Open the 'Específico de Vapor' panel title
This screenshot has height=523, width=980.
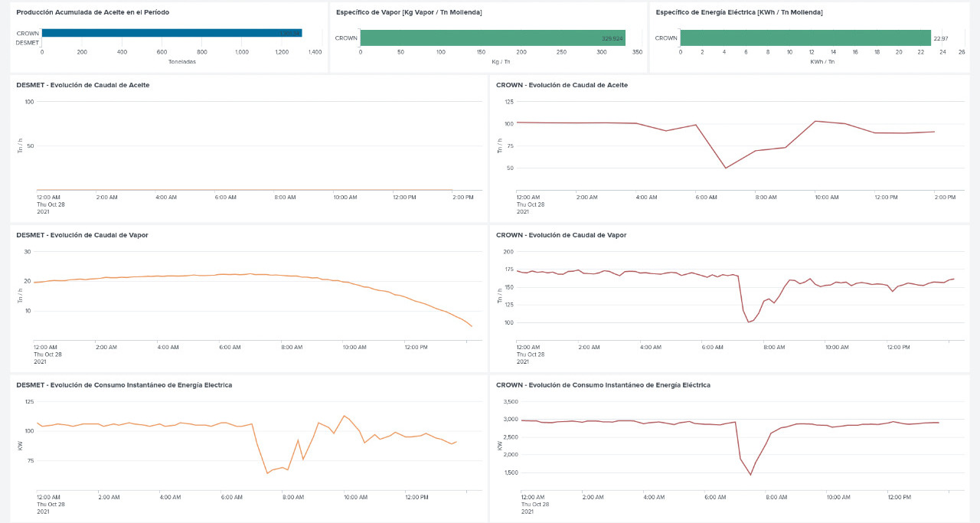tap(409, 12)
